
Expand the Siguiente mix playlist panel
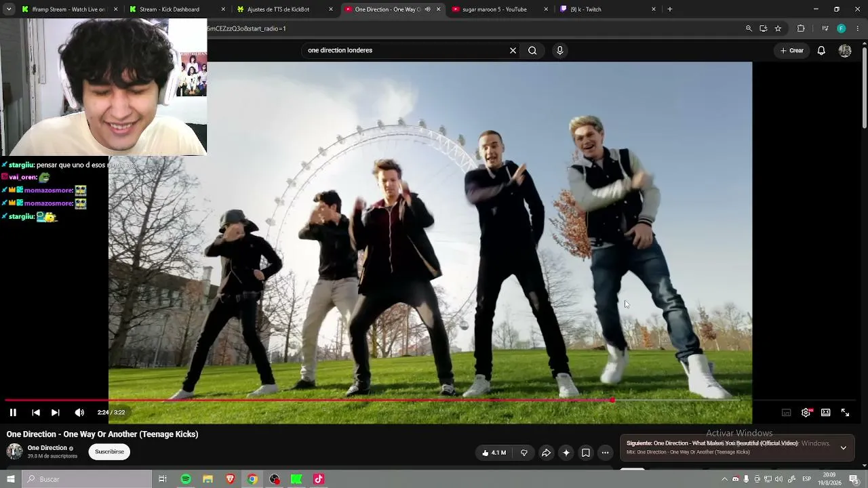(x=843, y=447)
